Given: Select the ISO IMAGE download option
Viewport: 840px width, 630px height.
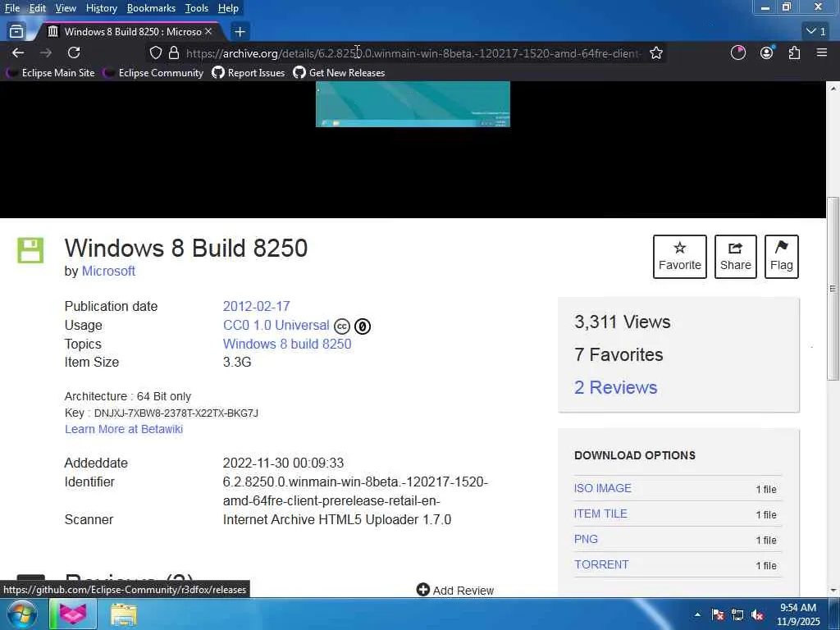Looking at the screenshot, I should pos(603,488).
